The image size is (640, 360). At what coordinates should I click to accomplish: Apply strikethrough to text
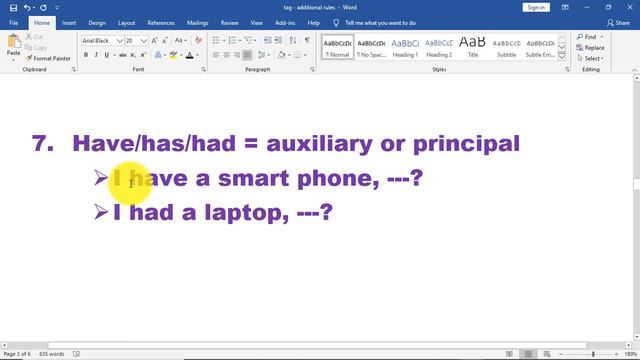(x=122, y=55)
